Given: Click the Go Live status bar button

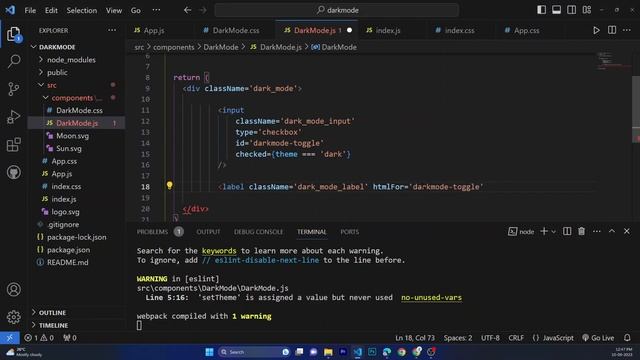Looking at the screenshot, I should (598, 338).
